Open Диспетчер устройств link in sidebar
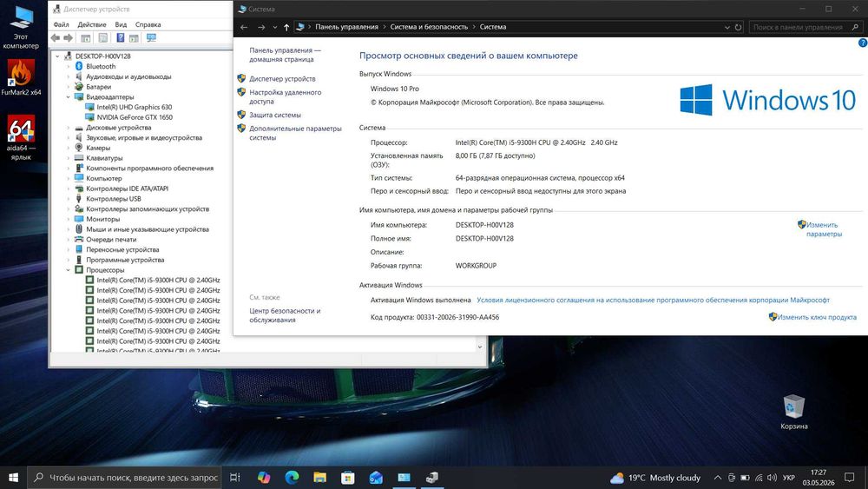This screenshot has height=489, width=868. (282, 79)
